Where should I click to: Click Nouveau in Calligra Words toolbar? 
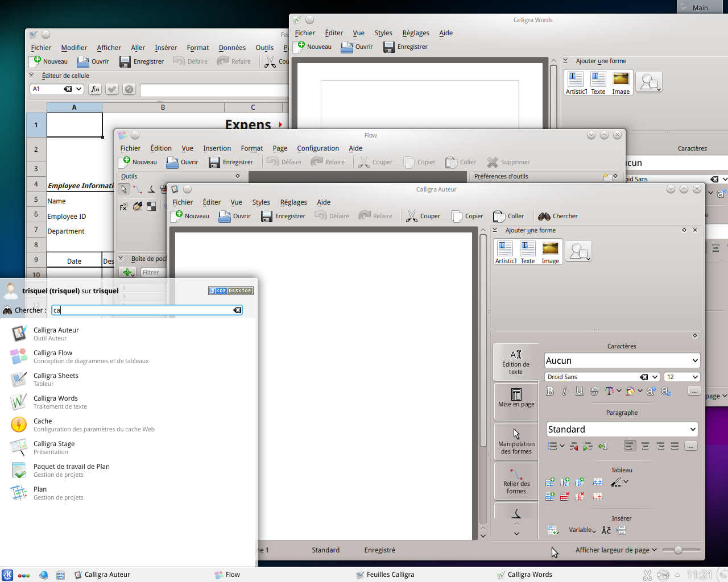click(312, 47)
